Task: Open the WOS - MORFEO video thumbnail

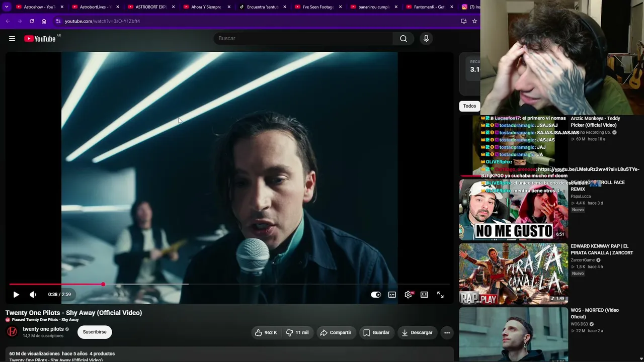Action: pos(513,334)
